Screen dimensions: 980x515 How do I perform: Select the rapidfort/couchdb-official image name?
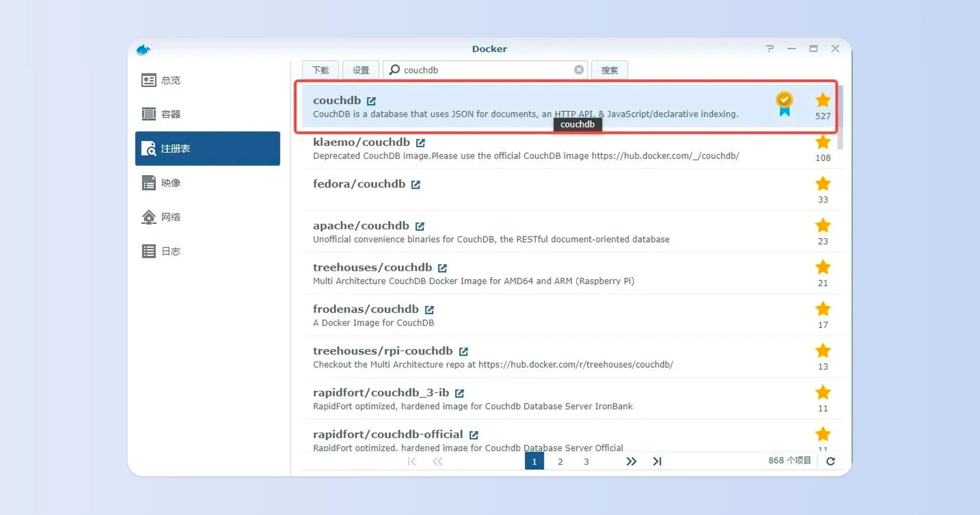[x=388, y=434]
